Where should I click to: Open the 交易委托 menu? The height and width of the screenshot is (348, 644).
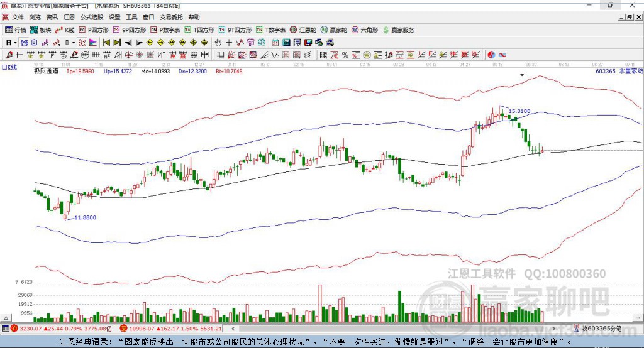point(171,17)
